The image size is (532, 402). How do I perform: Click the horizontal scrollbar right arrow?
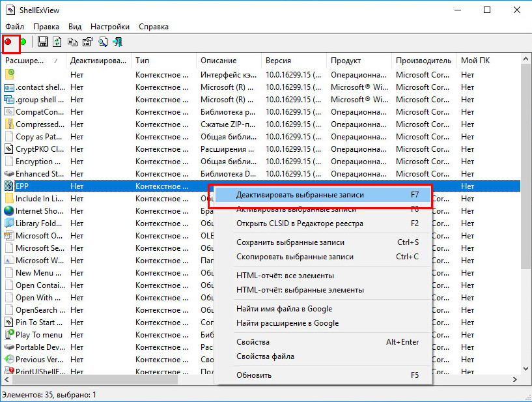tap(515, 380)
